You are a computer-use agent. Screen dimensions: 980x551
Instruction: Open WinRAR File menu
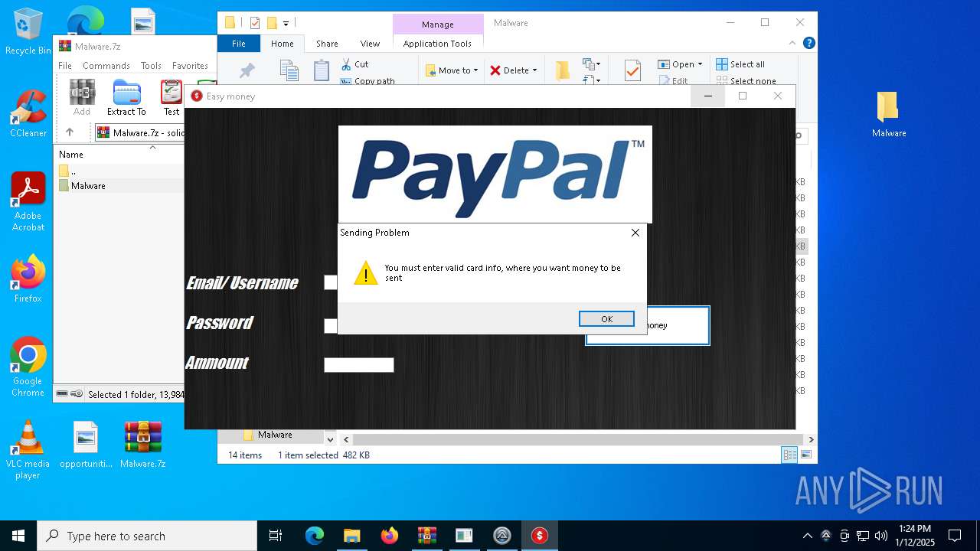click(x=65, y=66)
